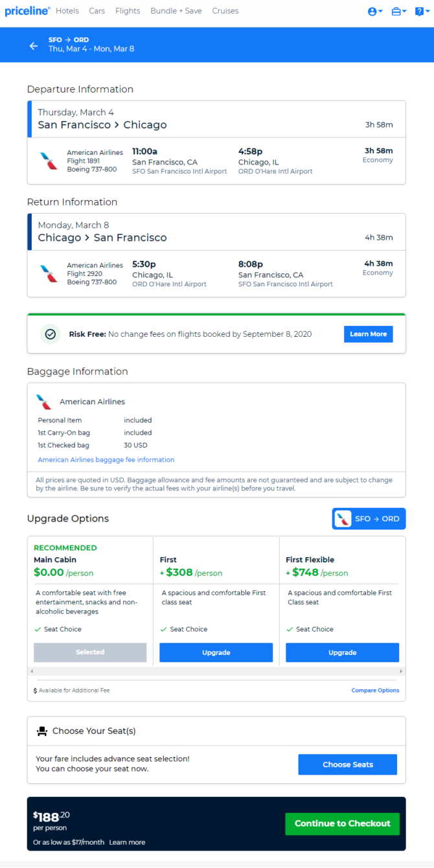
Task: Click Upgrade button under First Flexible fare
Action: [x=342, y=652]
